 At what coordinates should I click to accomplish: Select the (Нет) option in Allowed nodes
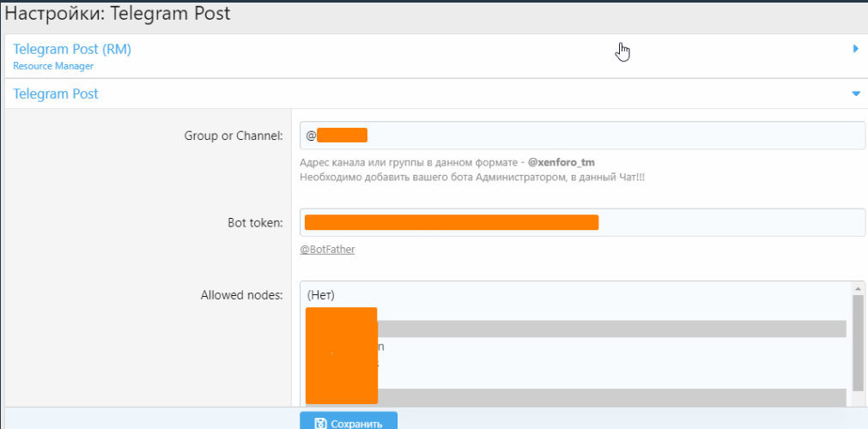point(320,295)
